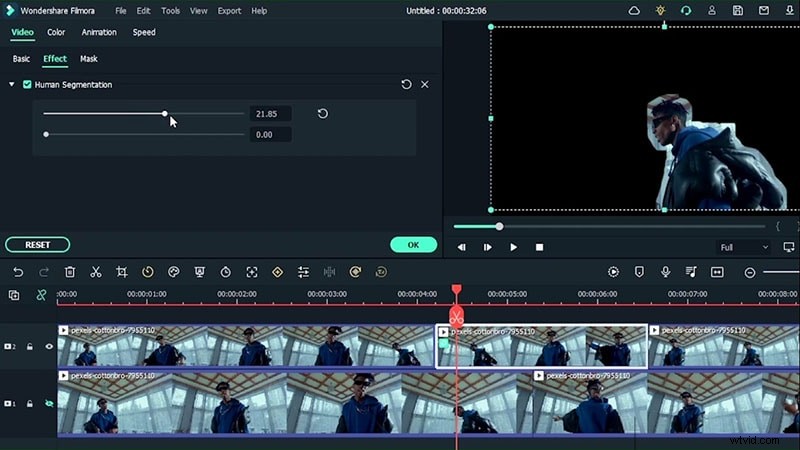Open the mail message icon
The image size is (800, 450).
pyautogui.click(x=764, y=11)
